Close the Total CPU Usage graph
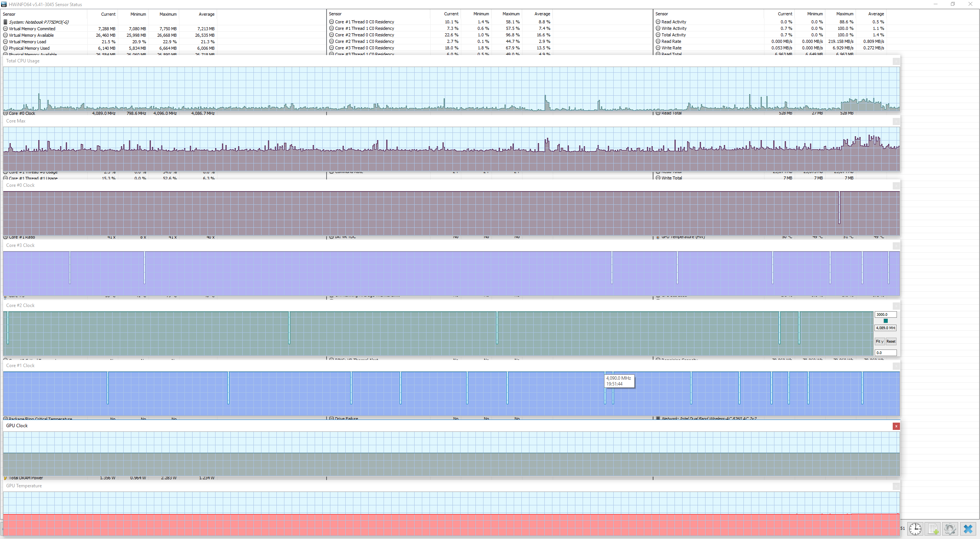This screenshot has height=539, width=980. coord(896,61)
